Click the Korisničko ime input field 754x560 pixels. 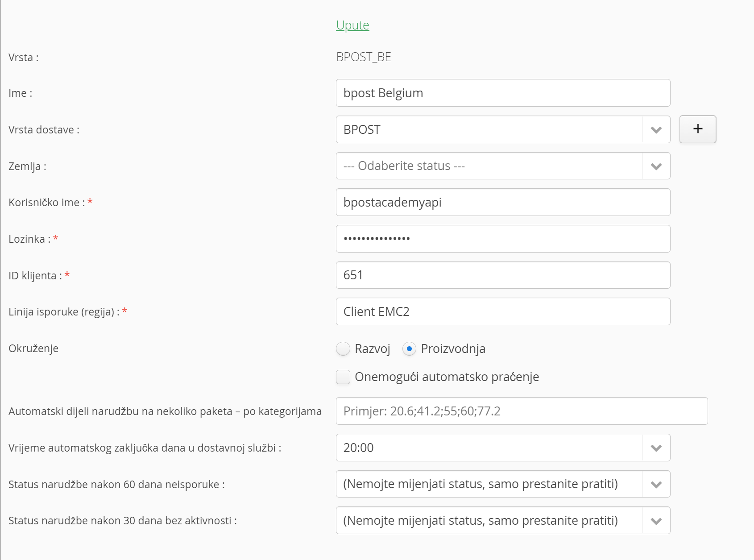coord(503,202)
